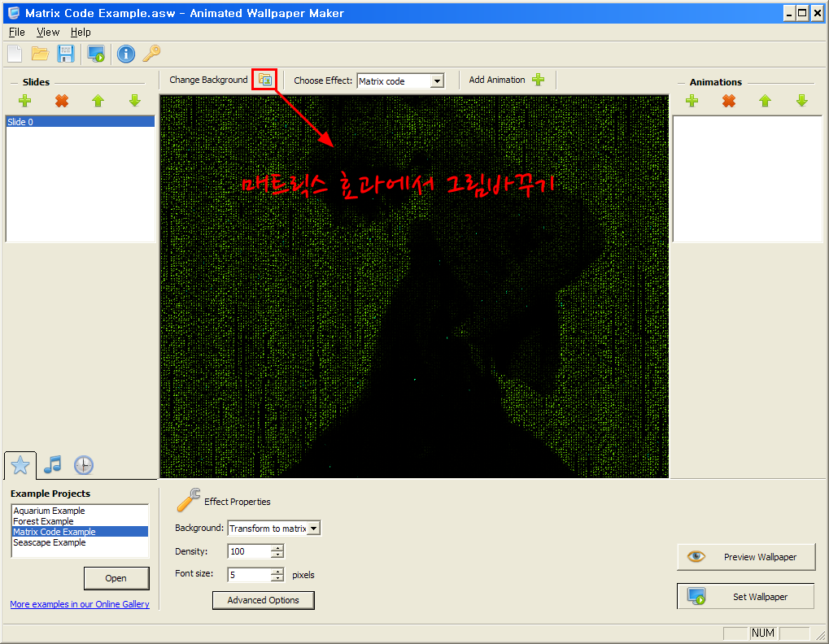Minimize the Animated Wallpaper Maker window

click(x=789, y=13)
